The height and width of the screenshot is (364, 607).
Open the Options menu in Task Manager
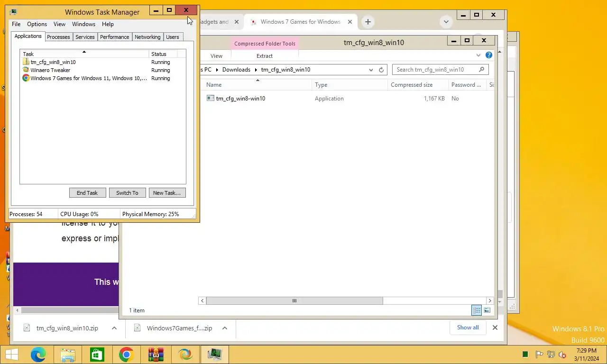coord(37,24)
